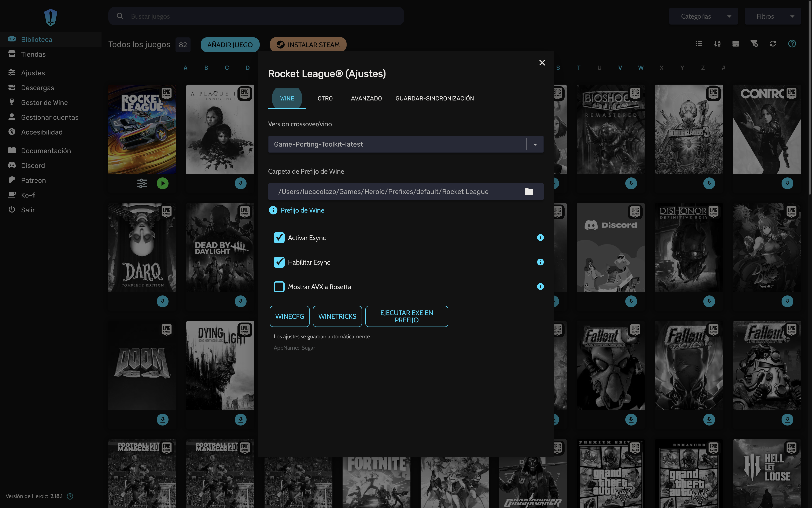Viewport: 812px width, 508px height.
Task: Expand the Game-Porting-Toolkit-latest version dropdown
Action: 535,144
